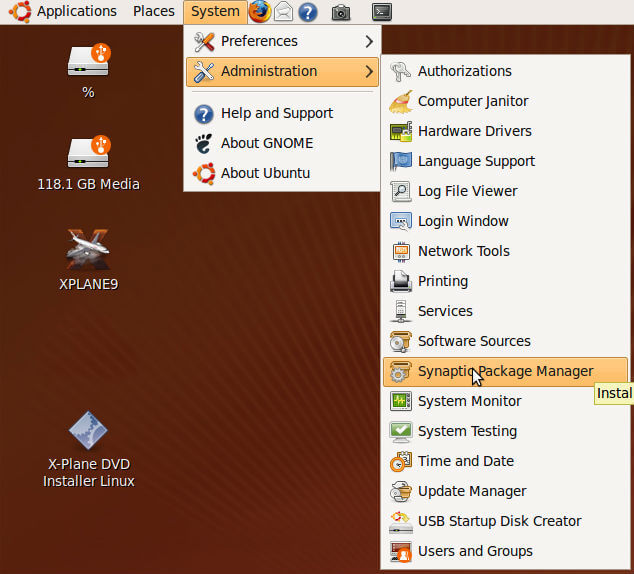Open Time and Date
The height and width of the screenshot is (574, 634).
pos(505,461)
